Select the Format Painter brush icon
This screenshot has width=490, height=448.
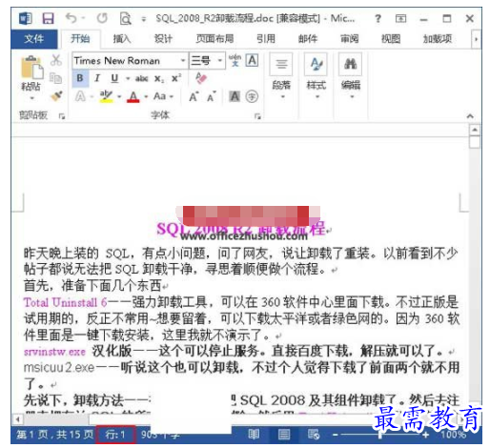click(x=56, y=95)
